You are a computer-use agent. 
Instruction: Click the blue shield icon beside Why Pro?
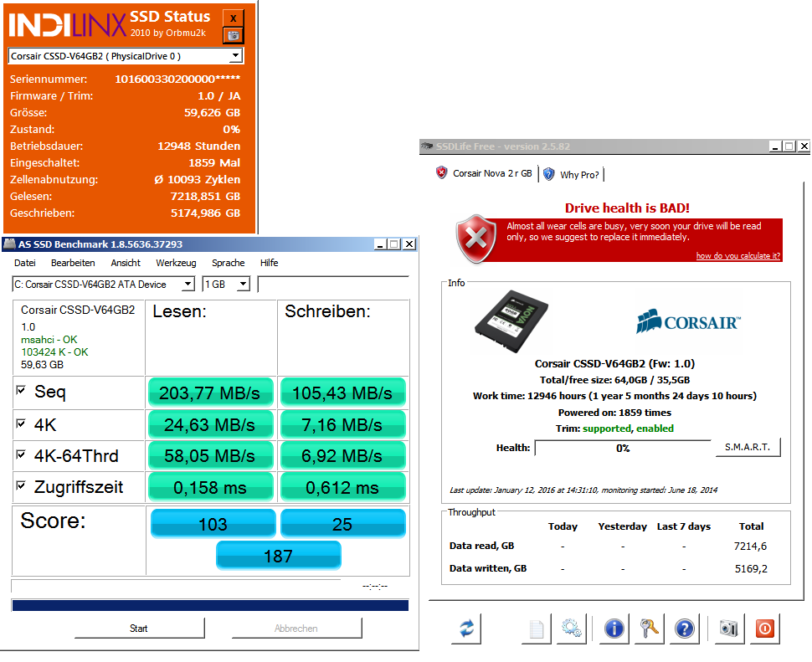(x=549, y=174)
